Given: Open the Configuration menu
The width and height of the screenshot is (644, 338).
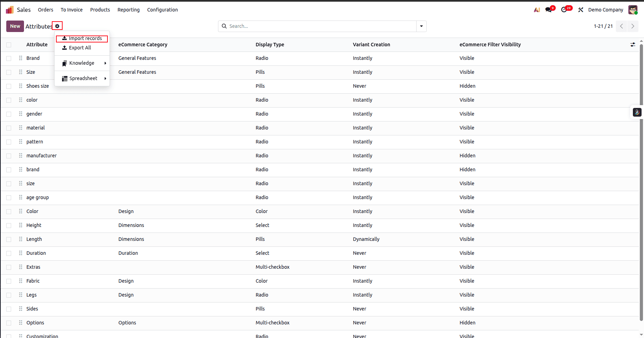Looking at the screenshot, I should pyautogui.click(x=162, y=9).
